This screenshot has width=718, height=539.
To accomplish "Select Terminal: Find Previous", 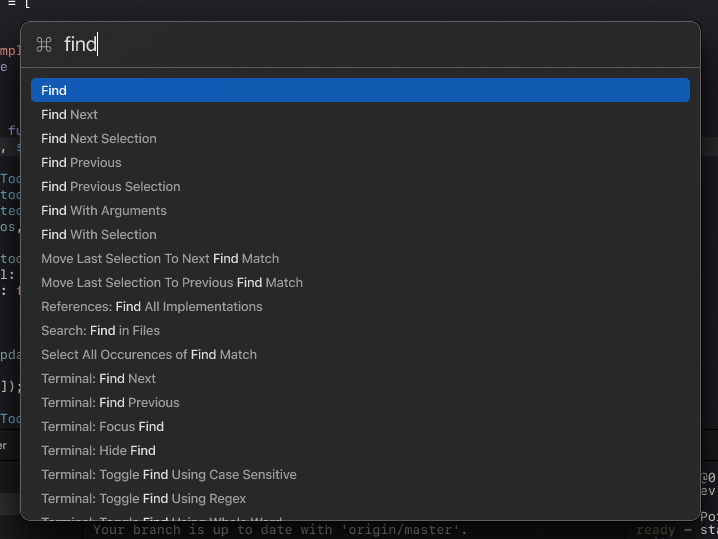I will click(x=360, y=403).
